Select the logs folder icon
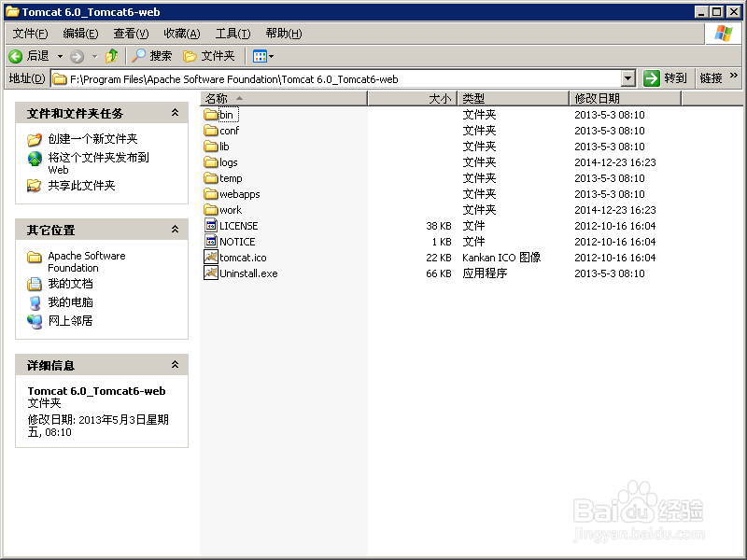 click(x=211, y=161)
